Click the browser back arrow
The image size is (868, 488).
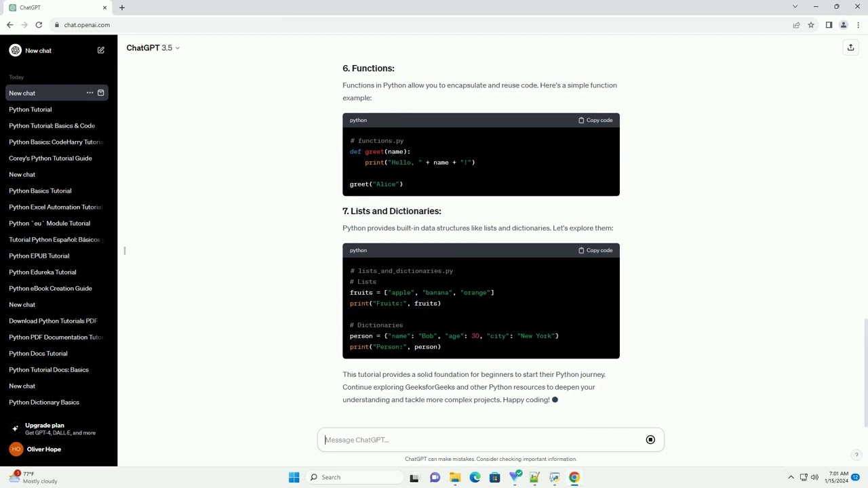pyautogui.click(x=9, y=25)
